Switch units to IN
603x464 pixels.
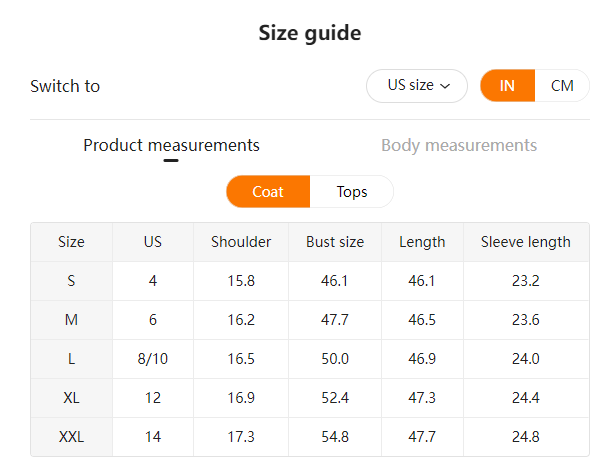click(x=507, y=86)
